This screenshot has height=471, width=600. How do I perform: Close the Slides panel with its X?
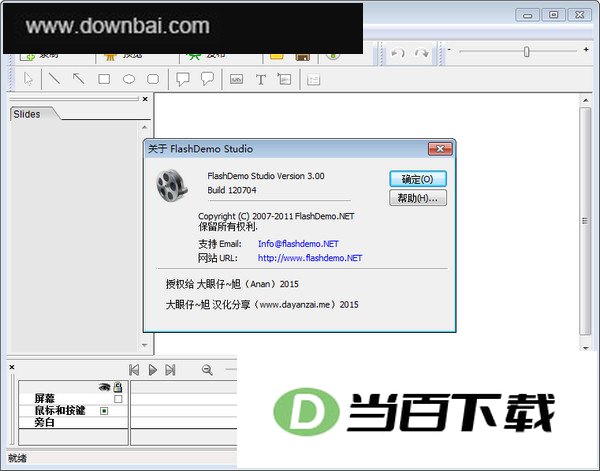[x=145, y=99]
